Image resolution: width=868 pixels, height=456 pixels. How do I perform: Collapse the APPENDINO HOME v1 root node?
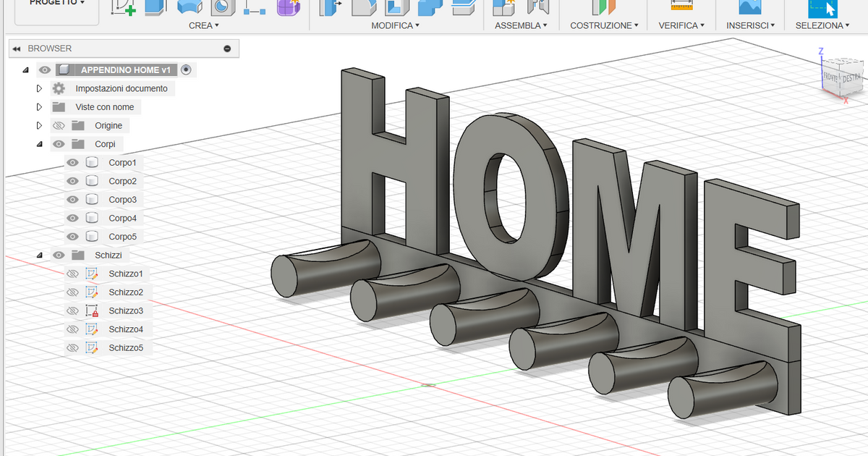(x=26, y=70)
